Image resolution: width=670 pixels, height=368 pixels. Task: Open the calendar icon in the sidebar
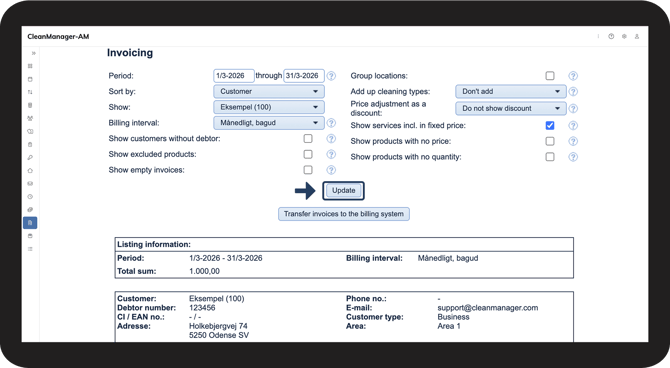(x=30, y=79)
